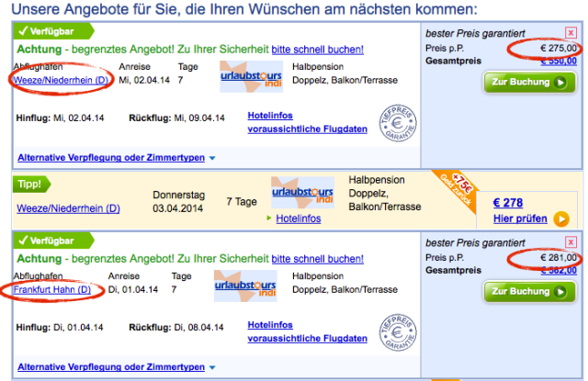Click Tiefpreis Garantie stamp in second offer
This screenshot has height=381, width=588.
(398, 332)
